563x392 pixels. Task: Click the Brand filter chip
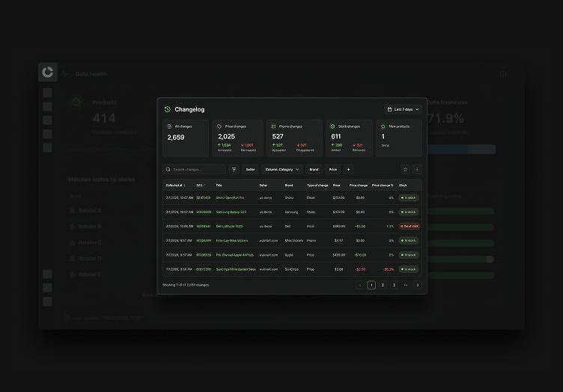point(314,169)
